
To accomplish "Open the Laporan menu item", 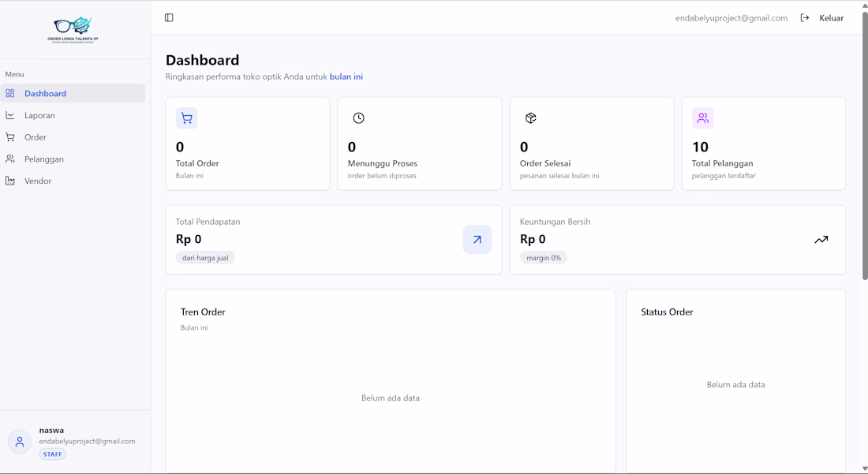I will 73,115.
